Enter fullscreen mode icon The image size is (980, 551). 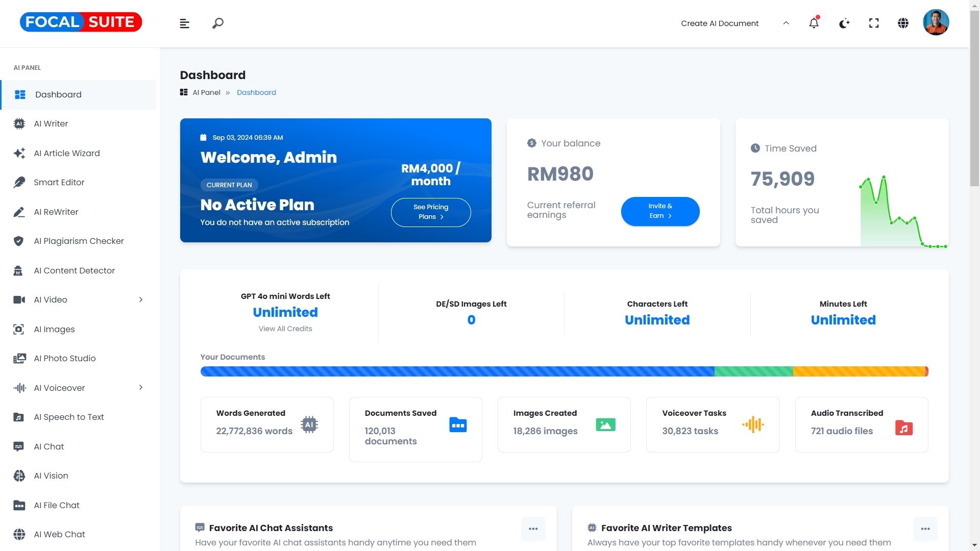[874, 23]
